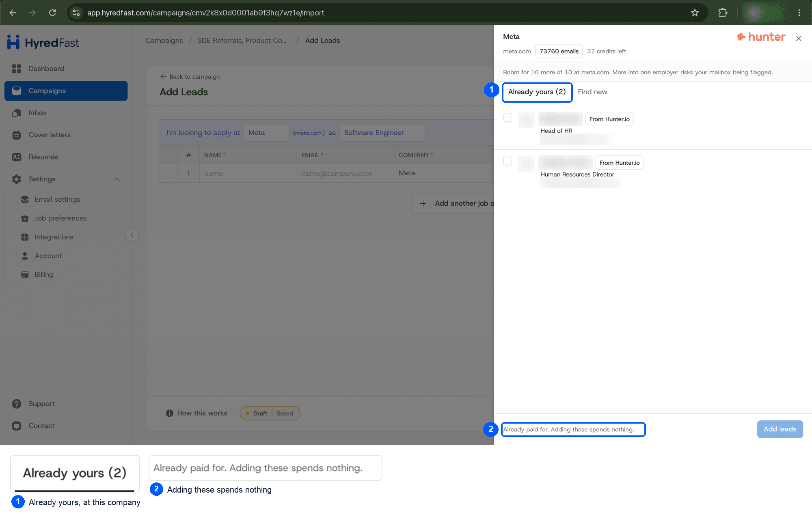This screenshot has width=812, height=521.
Task: Check the Human Resources Director lead
Action: [508, 161]
